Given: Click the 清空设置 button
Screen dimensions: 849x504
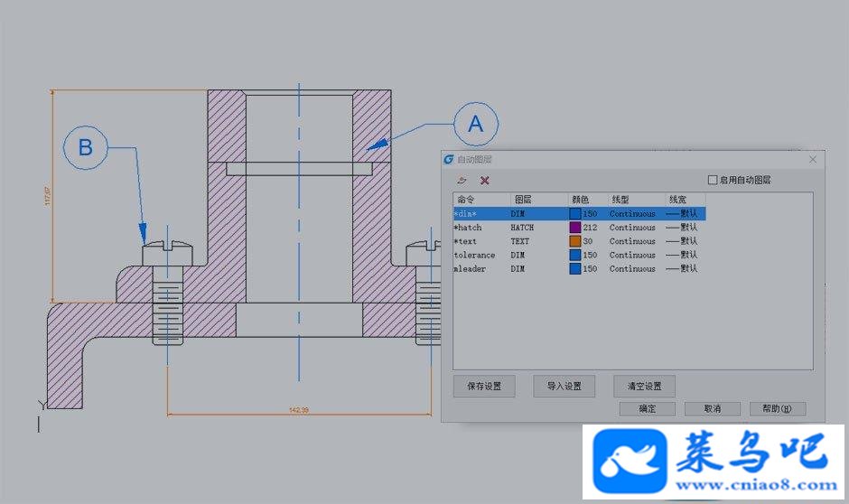Looking at the screenshot, I should point(644,386).
